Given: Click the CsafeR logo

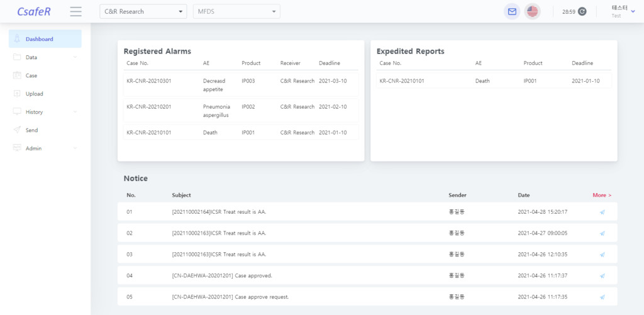Looking at the screenshot, I should coord(34,11).
